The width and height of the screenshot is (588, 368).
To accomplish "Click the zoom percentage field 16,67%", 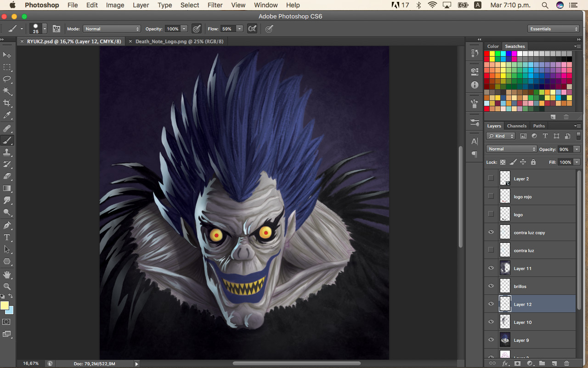I will click(31, 363).
